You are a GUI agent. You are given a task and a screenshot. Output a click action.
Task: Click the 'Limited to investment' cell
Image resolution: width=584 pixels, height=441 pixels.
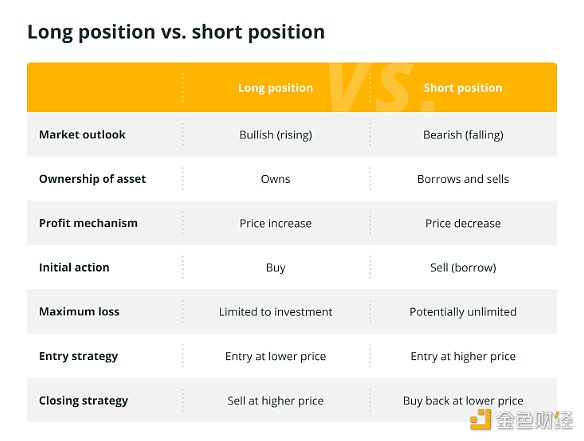point(276,312)
